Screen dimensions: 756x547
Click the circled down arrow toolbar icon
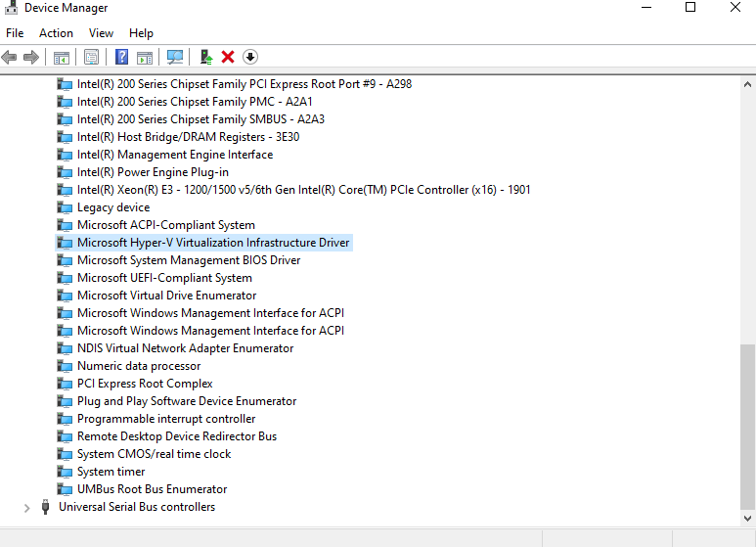[249, 57]
